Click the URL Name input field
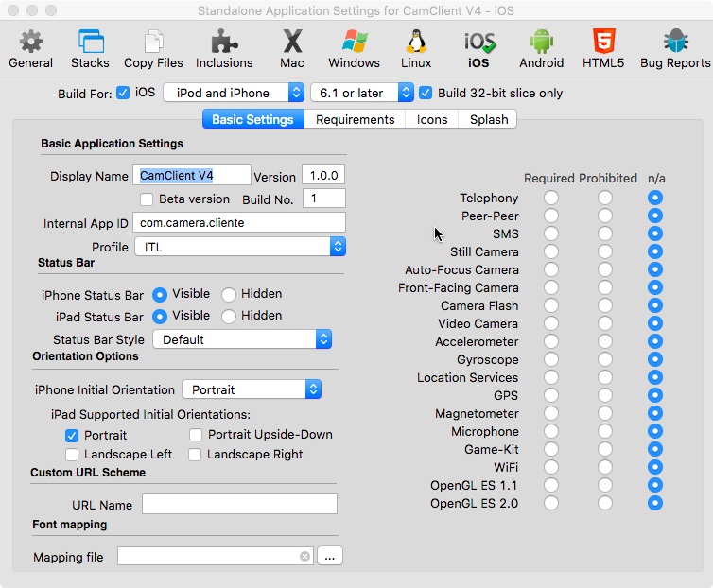This screenshot has width=713, height=588. 239,505
